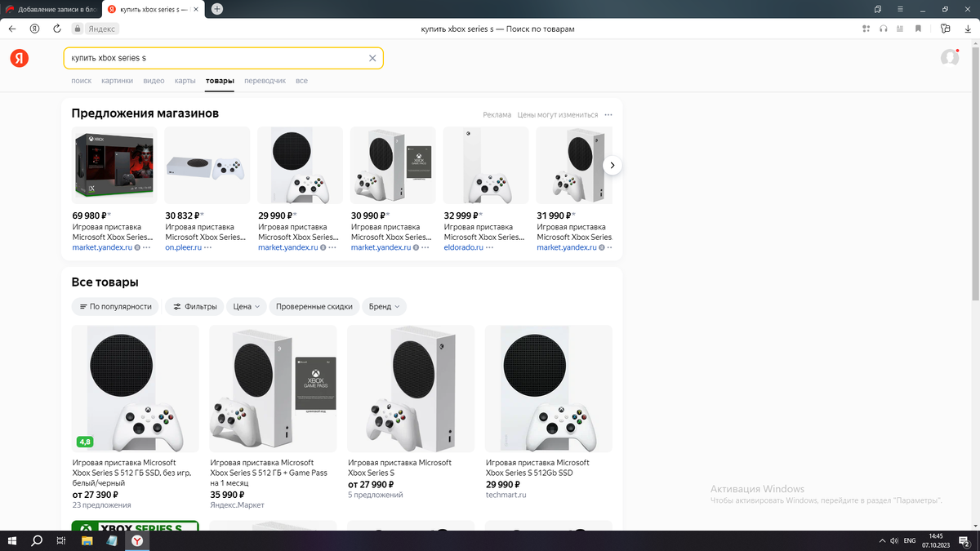Click the '23 предложения' link
Image resolution: width=980 pixels, height=551 pixels.
click(101, 505)
